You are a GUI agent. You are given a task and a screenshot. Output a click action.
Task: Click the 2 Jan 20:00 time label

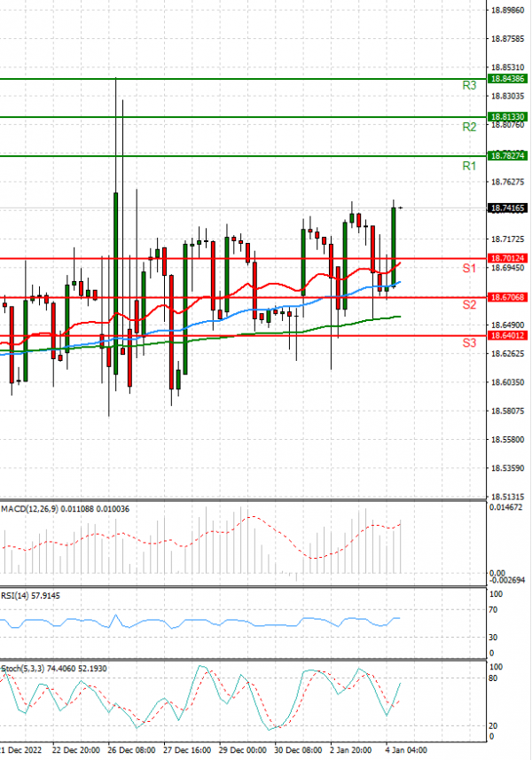[351, 750]
